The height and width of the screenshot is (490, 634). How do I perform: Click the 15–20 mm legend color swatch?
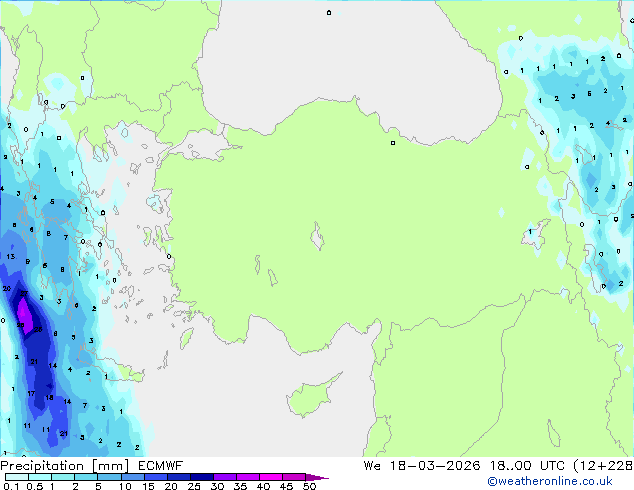[x=155, y=477]
